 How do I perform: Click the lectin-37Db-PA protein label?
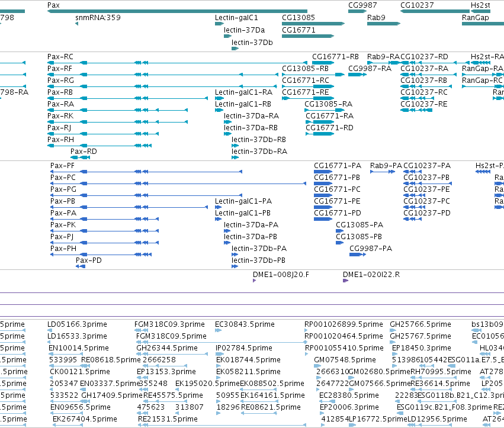259,249
